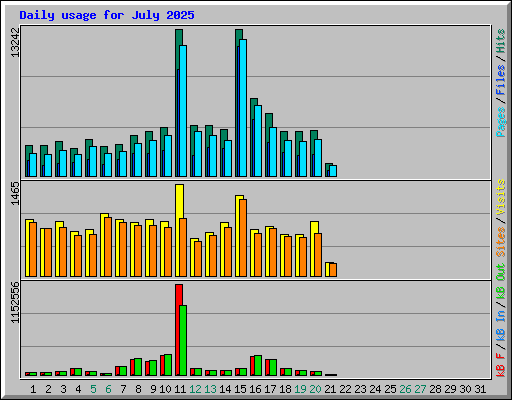The width and height of the screenshot is (512, 400).
Task: Click day 10 on the x-axis
Action: tap(165, 389)
